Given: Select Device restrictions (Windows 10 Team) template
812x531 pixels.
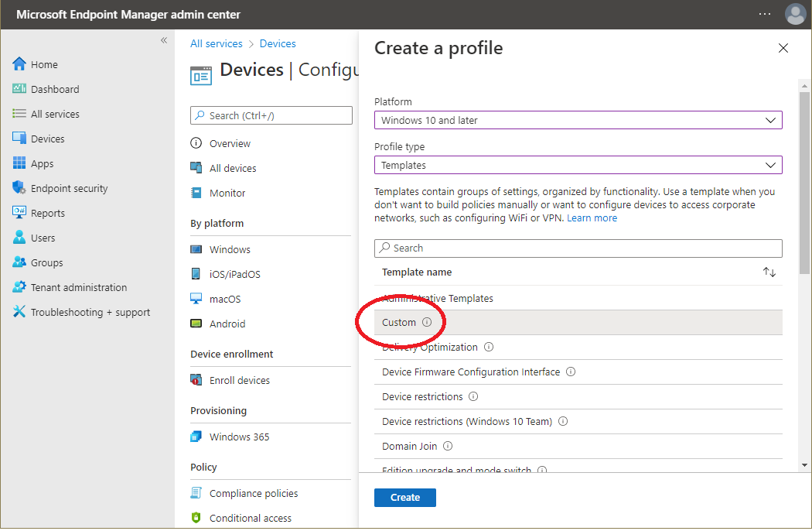Looking at the screenshot, I should coord(578,422).
